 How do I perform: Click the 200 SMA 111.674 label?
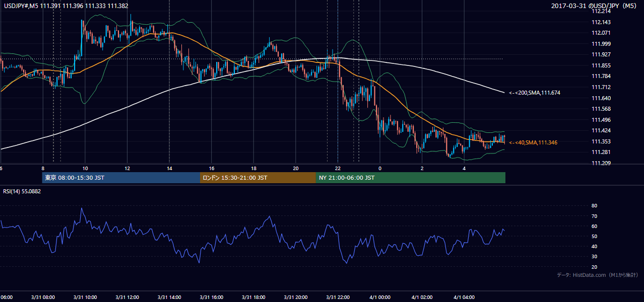coord(535,93)
